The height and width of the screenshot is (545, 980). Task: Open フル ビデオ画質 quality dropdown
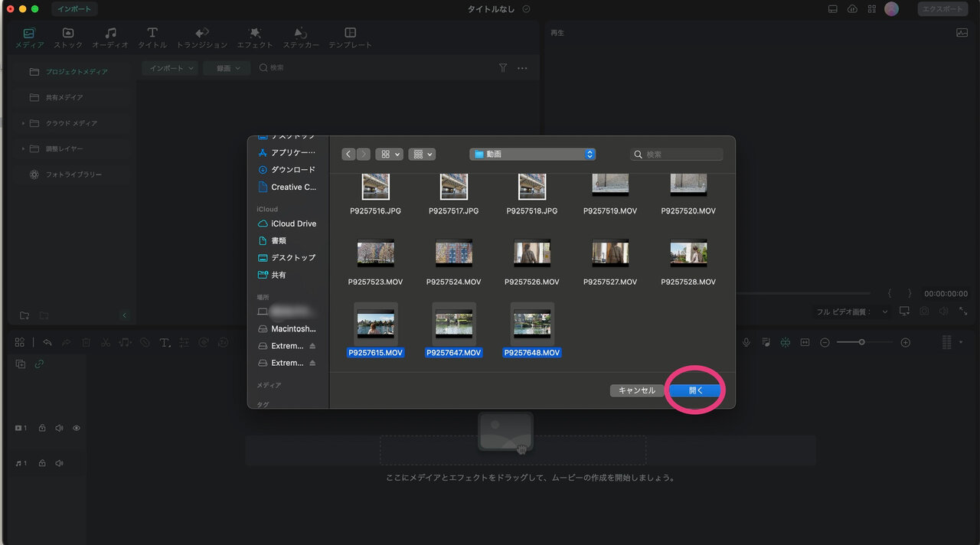click(852, 312)
